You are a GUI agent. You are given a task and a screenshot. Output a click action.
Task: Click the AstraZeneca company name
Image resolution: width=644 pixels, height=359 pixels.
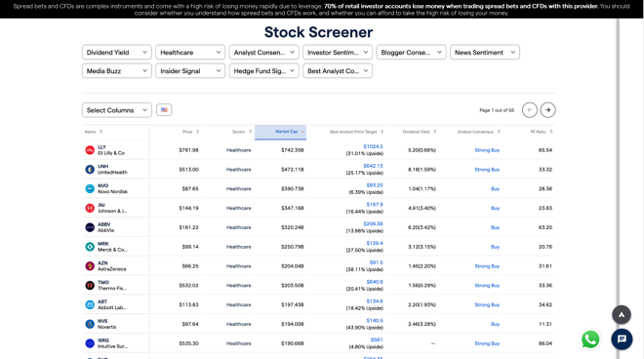pyautogui.click(x=111, y=269)
